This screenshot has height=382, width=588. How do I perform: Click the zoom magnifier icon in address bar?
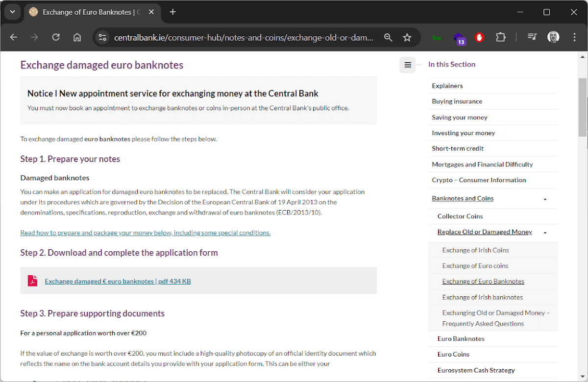388,37
